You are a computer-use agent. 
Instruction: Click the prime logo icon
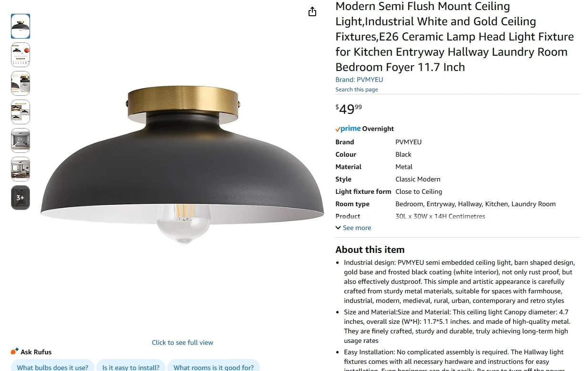click(x=348, y=129)
